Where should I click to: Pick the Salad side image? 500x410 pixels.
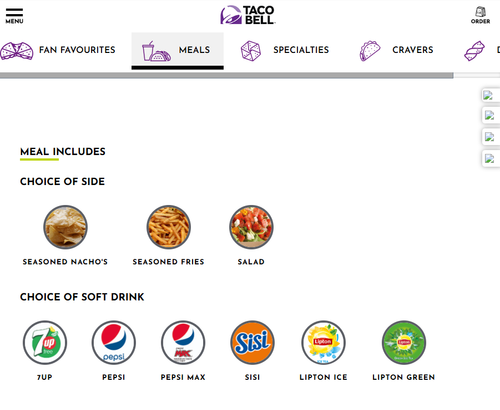click(x=251, y=227)
